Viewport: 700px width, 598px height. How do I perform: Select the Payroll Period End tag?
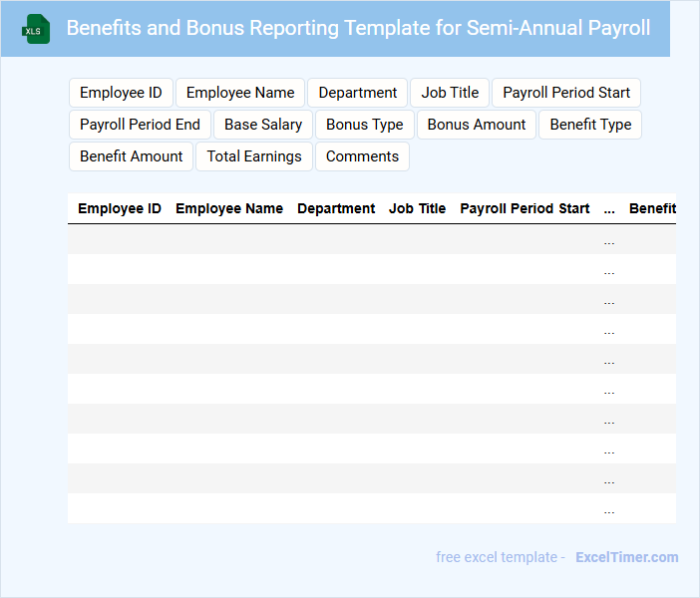(140, 125)
